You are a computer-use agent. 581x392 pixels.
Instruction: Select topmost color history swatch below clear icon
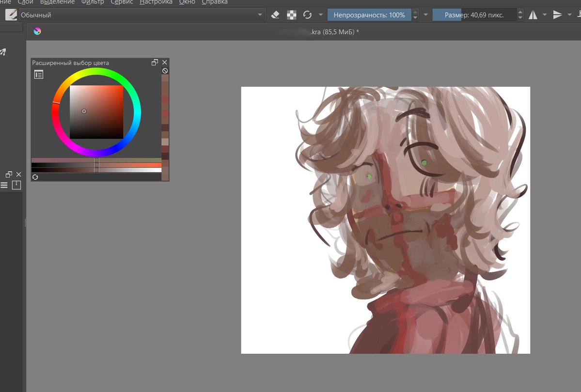tap(165, 78)
